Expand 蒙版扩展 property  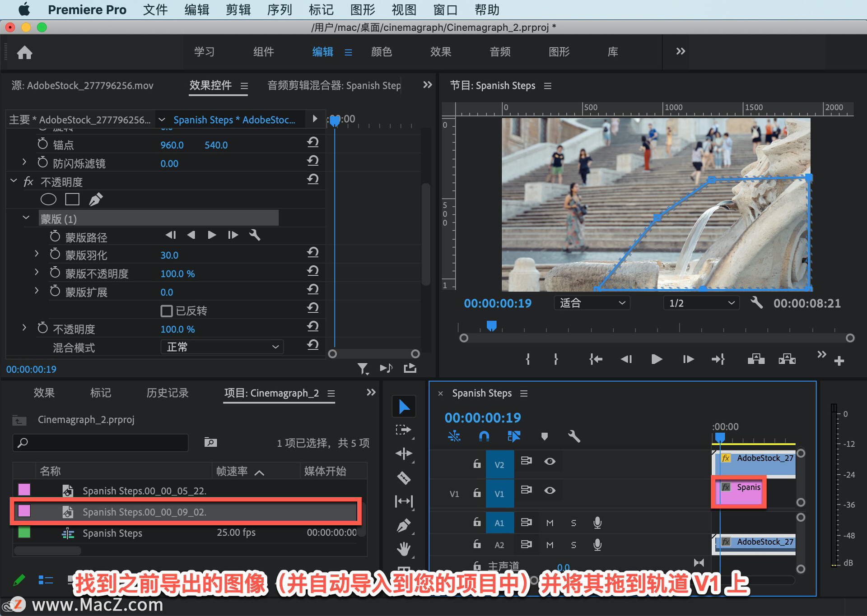pyautogui.click(x=37, y=291)
